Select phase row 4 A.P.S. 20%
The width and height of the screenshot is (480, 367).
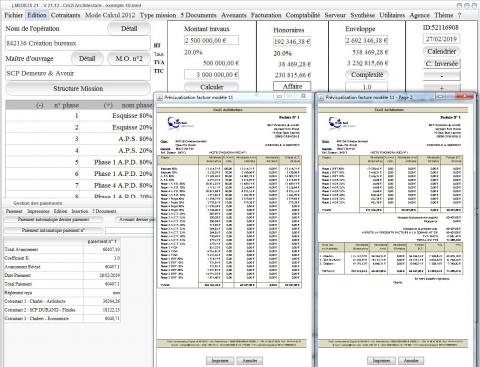click(79, 151)
